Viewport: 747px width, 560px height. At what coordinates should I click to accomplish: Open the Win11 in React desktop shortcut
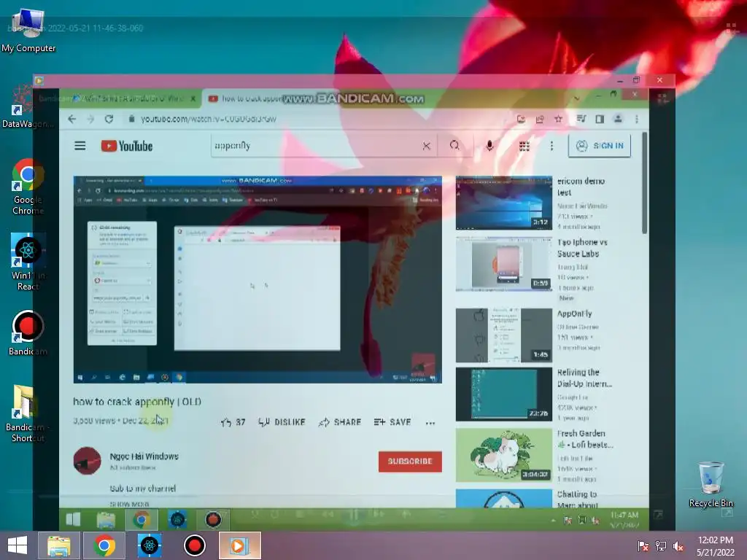28,262
